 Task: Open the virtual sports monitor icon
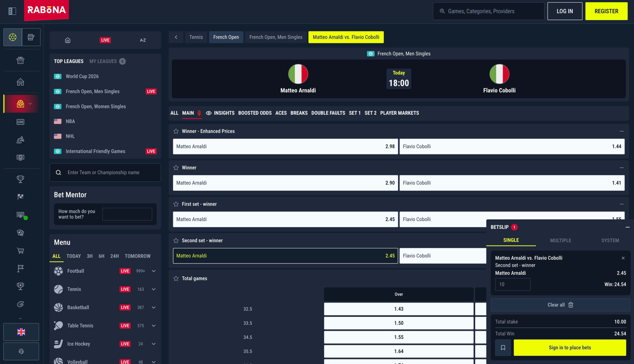(21, 157)
